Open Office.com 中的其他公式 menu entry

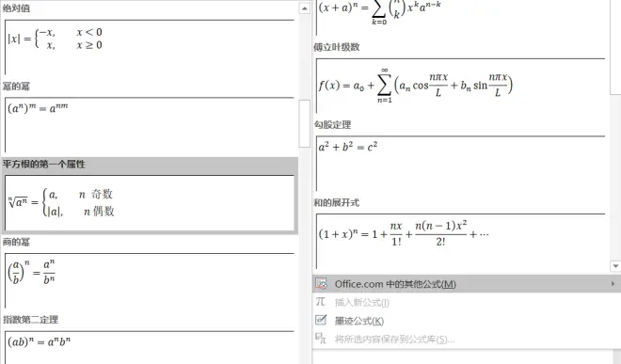point(467,284)
